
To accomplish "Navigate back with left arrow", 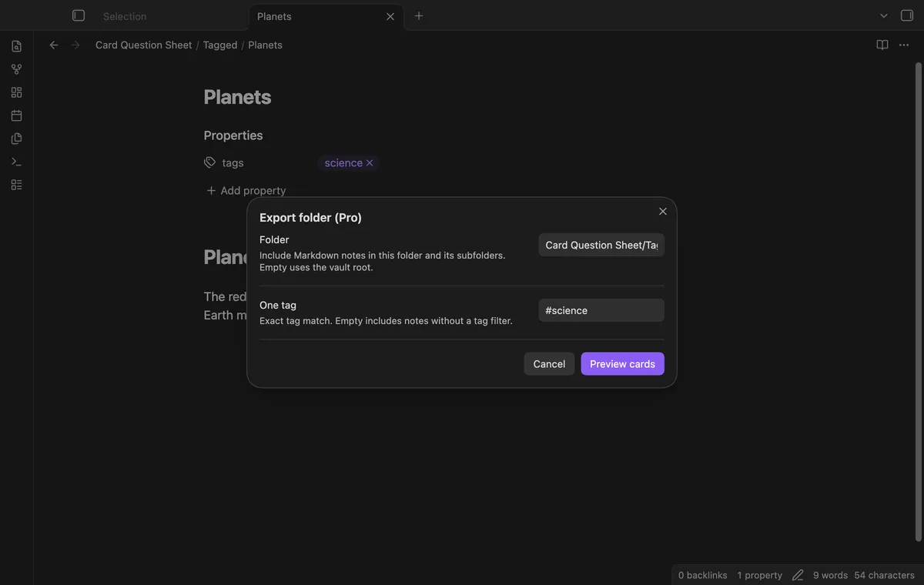I will (54, 45).
